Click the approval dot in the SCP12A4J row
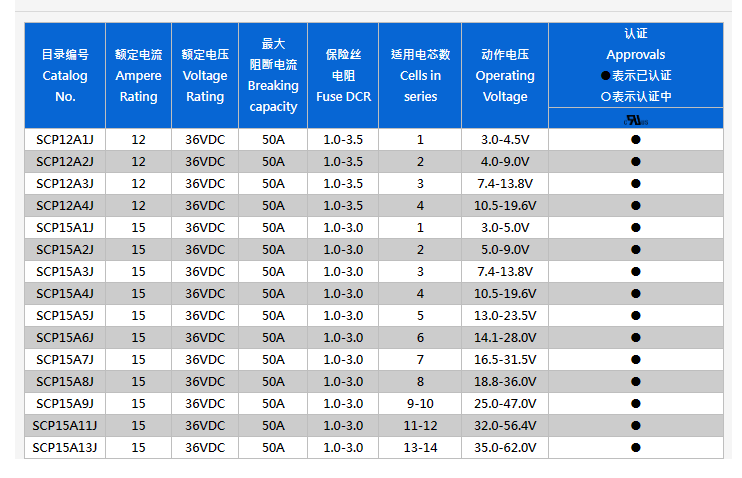Image resolution: width=742 pixels, height=478 pixels. point(635,206)
